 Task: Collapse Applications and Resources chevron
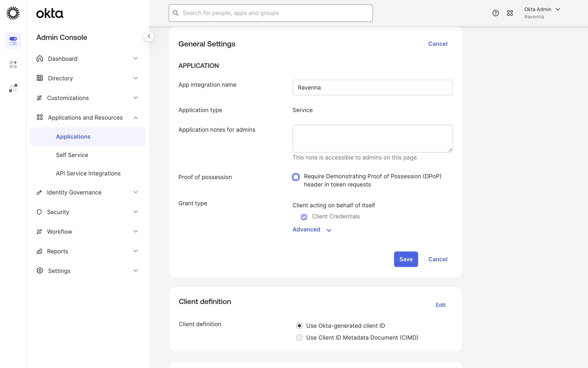pyautogui.click(x=136, y=118)
